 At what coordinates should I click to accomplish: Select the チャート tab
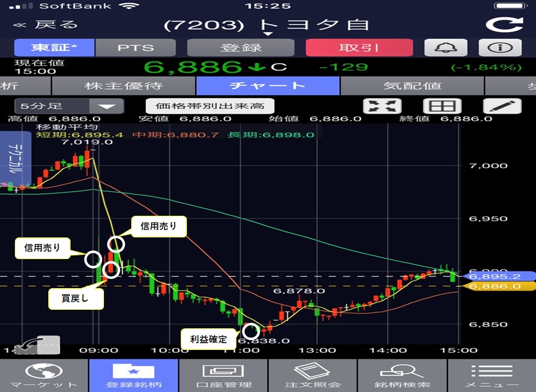268,85
